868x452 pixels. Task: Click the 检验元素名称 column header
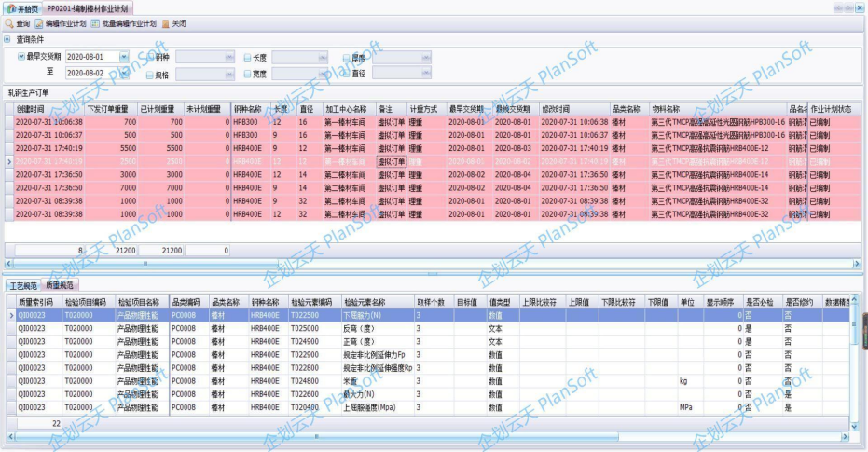click(378, 302)
